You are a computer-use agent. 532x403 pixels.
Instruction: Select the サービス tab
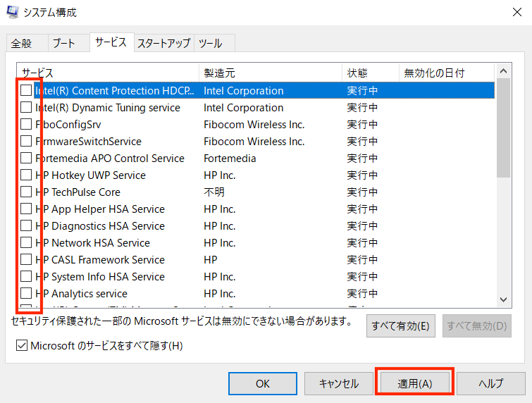[111, 42]
